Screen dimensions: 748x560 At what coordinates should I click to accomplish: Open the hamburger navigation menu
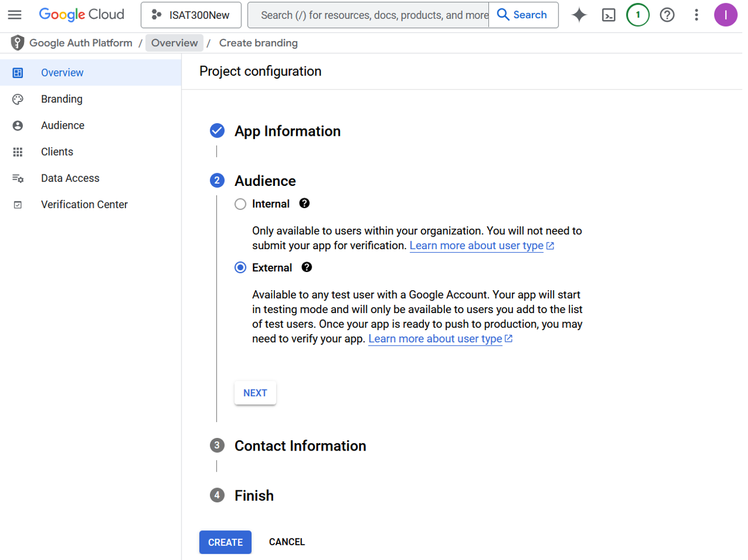point(15,15)
